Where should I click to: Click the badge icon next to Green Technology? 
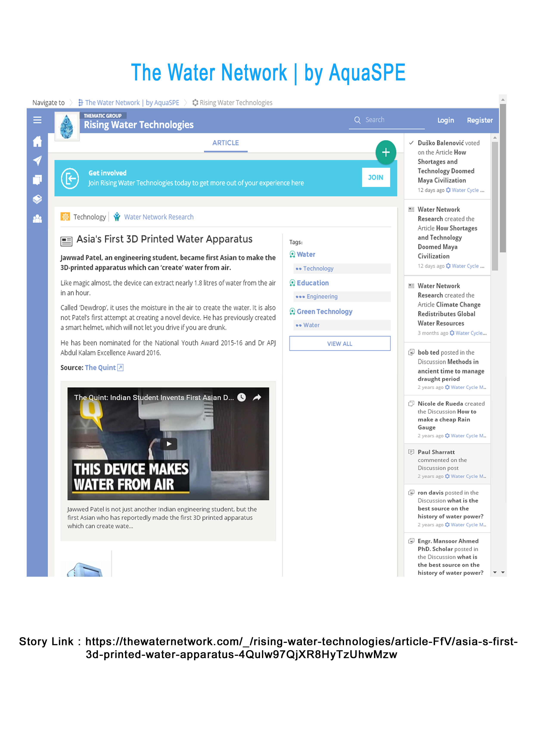click(x=292, y=311)
